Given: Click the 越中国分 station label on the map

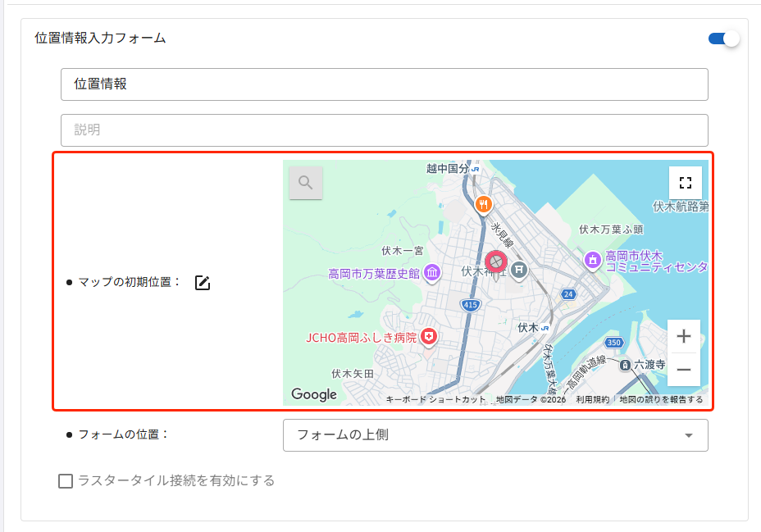Looking at the screenshot, I should [x=448, y=168].
